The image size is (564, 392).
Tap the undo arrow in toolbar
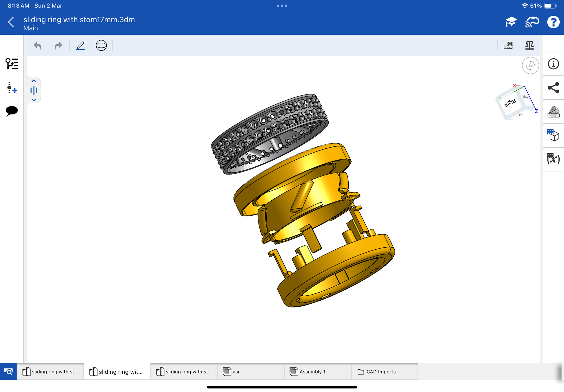[x=37, y=46]
